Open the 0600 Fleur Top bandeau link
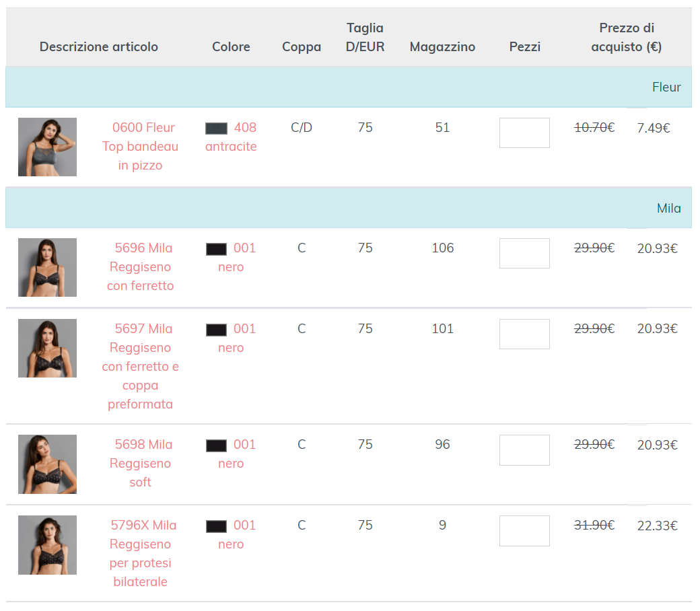Viewport: 700px width, 611px height. click(x=140, y=146)
